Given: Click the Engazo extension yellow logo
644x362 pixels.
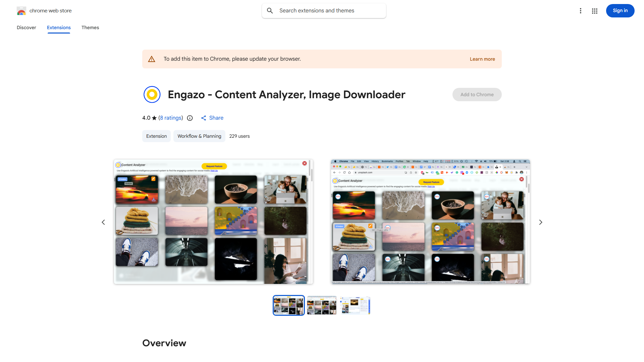Looking at the screenshot, I should [152, 94].
